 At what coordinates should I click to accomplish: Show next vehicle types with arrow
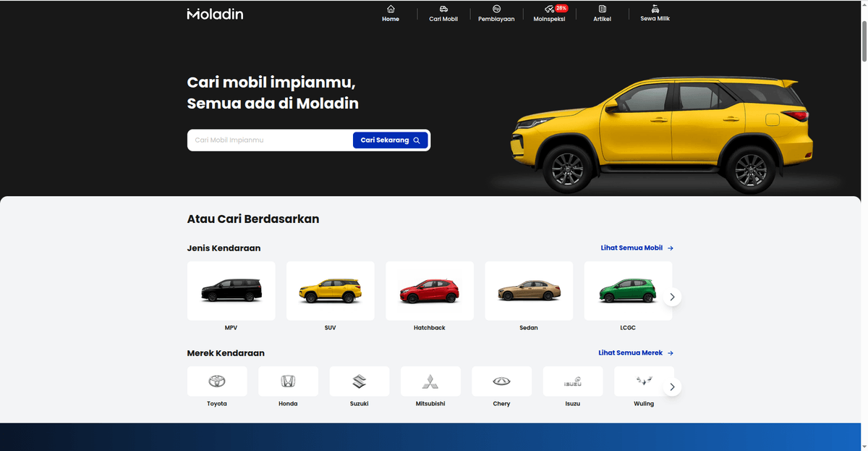pyautogui.click(x=672, y=297)
